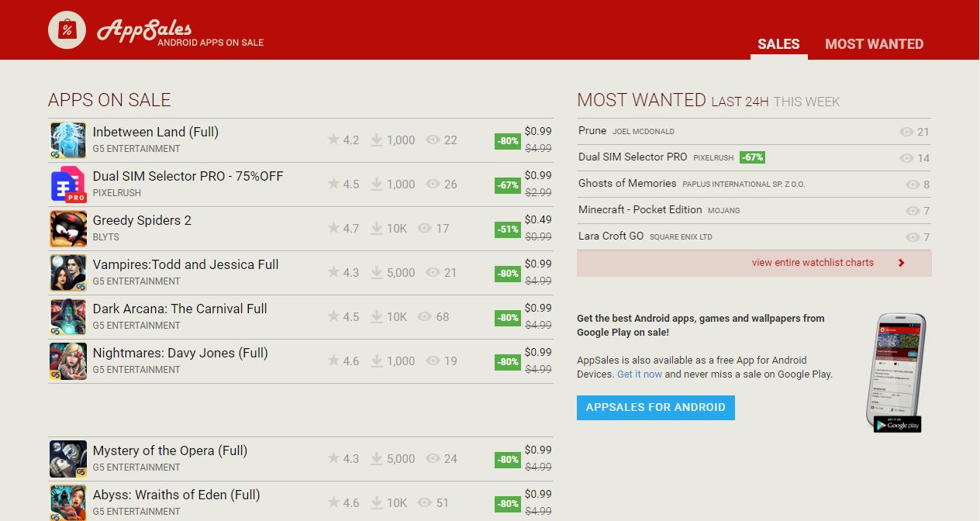The height and width of the screenshot is (521, 980).
Task: Click the Google Play badge under phone
Action: pyautogui.click(x=897, y=424)
